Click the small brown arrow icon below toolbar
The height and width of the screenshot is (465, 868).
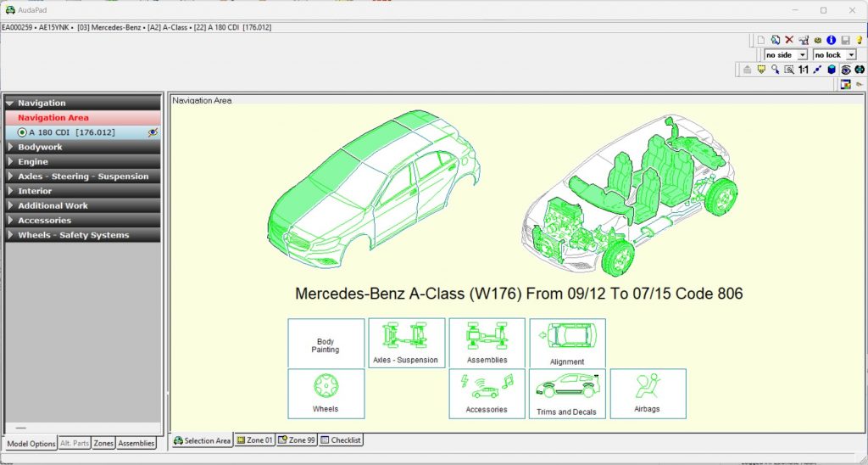860,84
